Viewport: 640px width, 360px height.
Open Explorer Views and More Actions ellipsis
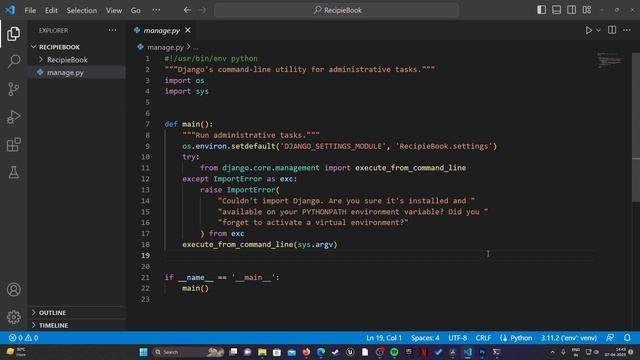coord(112,30)
